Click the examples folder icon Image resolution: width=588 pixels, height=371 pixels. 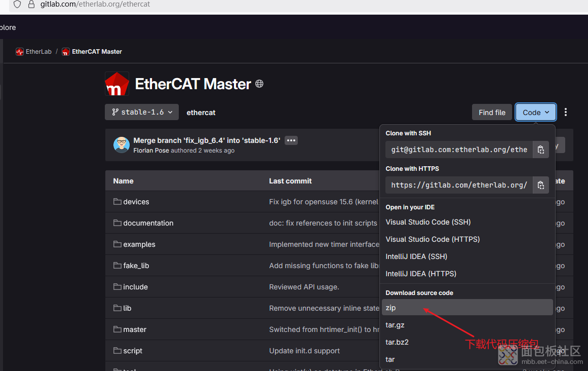point(117,244)
